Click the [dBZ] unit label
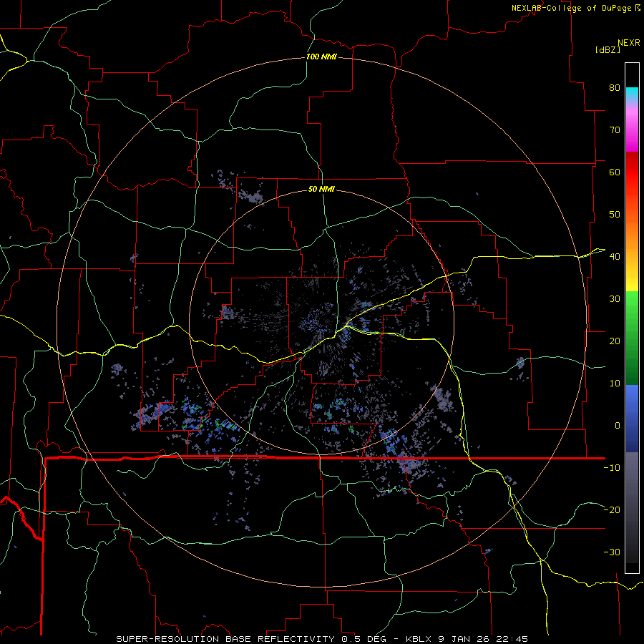This screenshot has width=644, height=644. pyautogui.click(x=608, y=50)
